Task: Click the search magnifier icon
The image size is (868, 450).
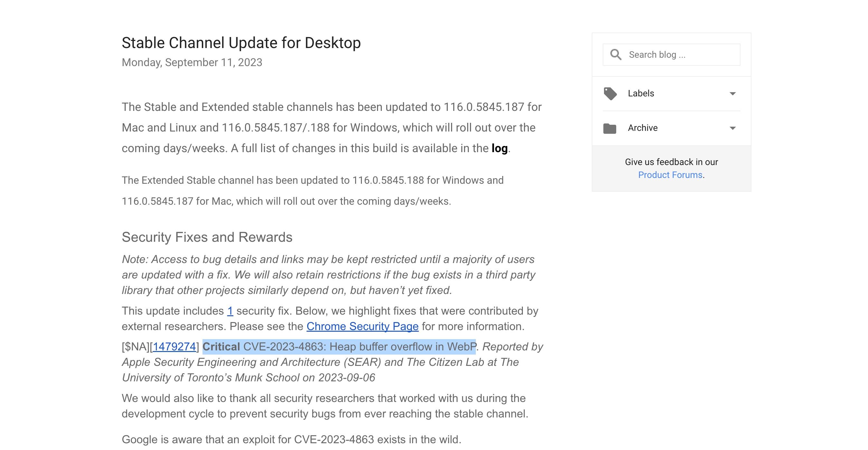Action: tap(616, 54)
